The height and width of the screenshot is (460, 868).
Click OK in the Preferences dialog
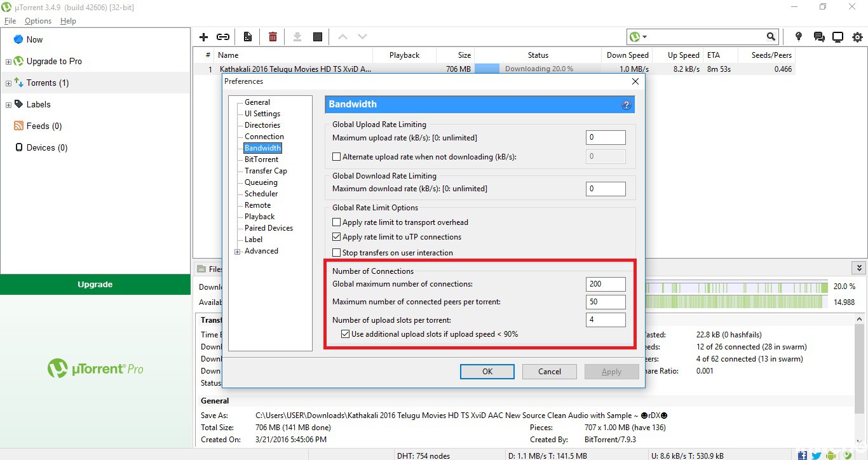pos(487,372)
